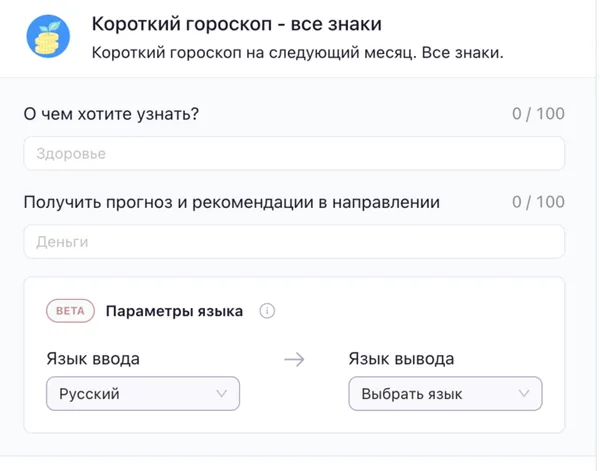Click the character counter above the Деньги field
Screen dimensions: 600x471
click(x=537, y=202)
